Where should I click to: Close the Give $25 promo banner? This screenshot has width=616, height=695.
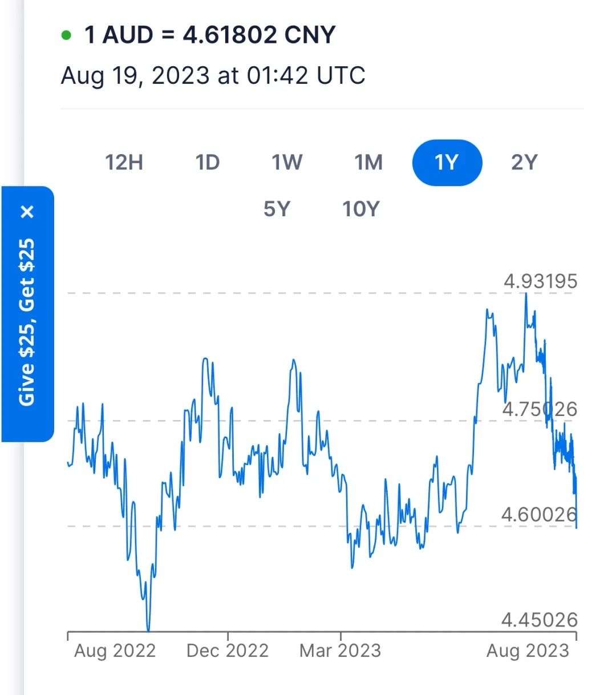27,212
